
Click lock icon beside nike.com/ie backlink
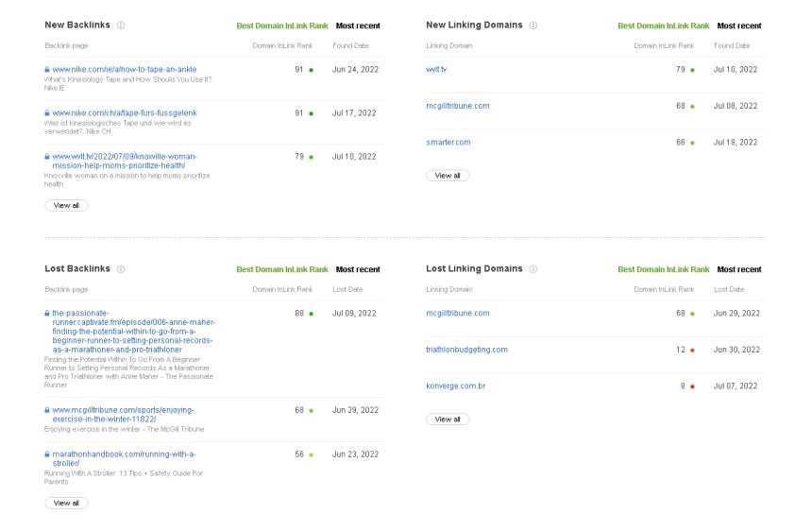tap(47, 69)
